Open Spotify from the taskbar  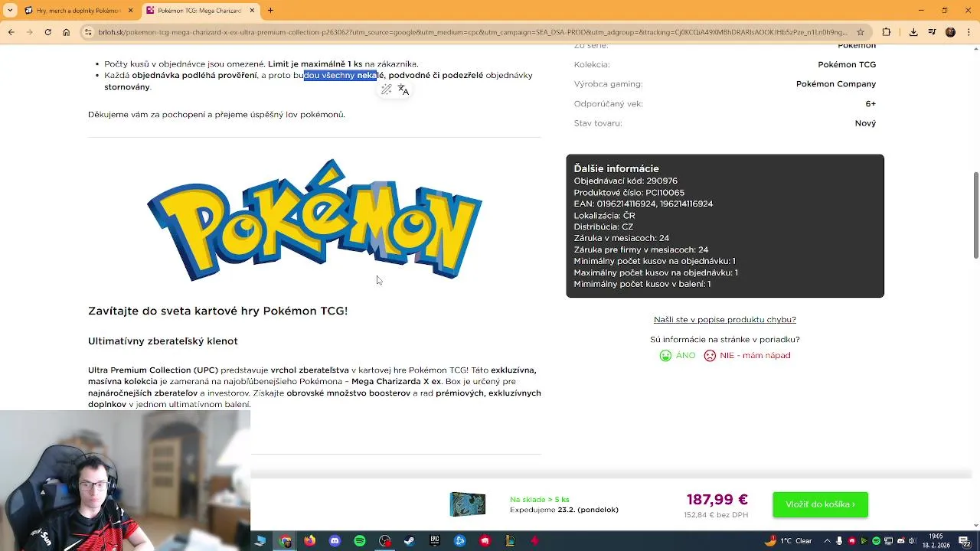360,541
